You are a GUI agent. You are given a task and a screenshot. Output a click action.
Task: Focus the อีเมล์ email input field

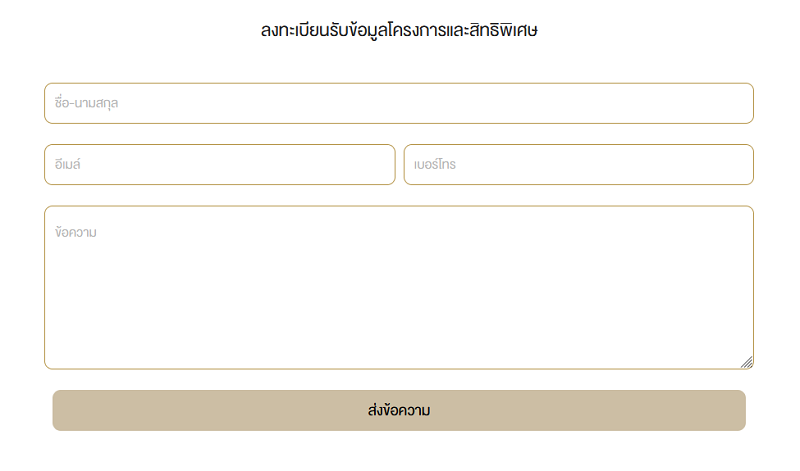pyautogui.click(x=219, y=164)
